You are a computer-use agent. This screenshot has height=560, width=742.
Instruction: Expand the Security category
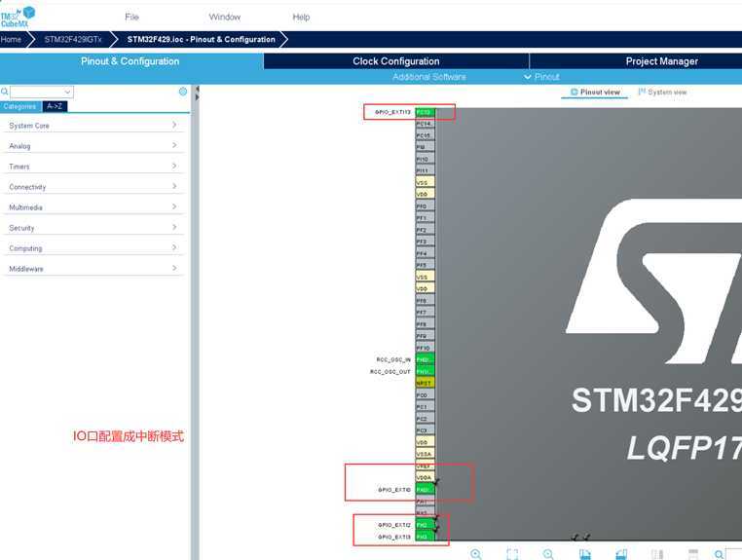pyautogui.click(x=93, y=227)
